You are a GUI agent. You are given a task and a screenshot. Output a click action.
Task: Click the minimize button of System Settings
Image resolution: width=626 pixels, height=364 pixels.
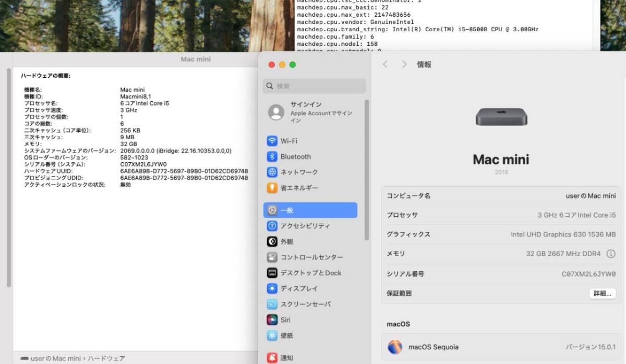(282, 65)
